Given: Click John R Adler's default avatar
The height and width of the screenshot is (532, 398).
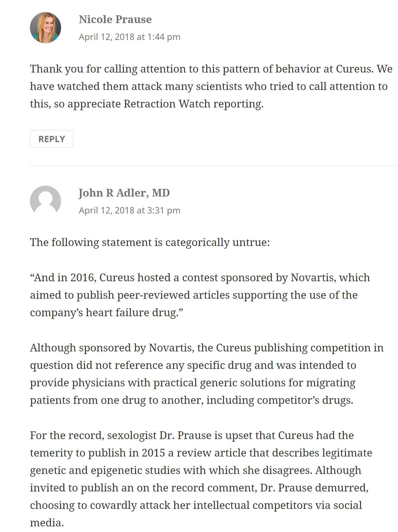Looking at the screenshot, I should point(45,201).
